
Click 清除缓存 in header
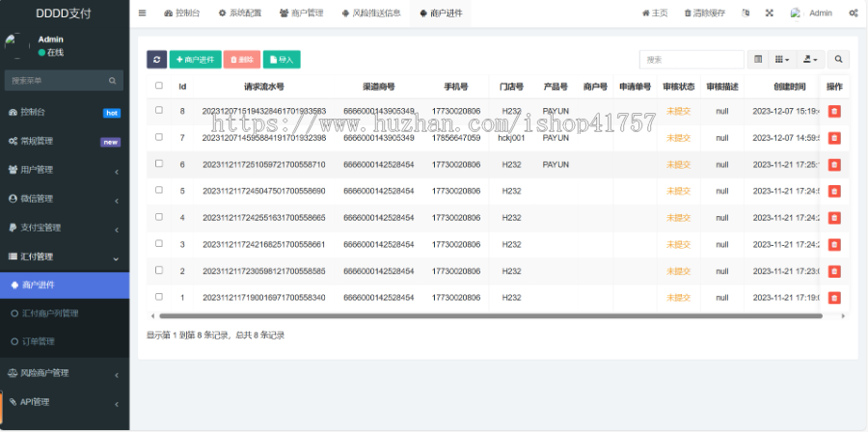(x=705, y=13)
